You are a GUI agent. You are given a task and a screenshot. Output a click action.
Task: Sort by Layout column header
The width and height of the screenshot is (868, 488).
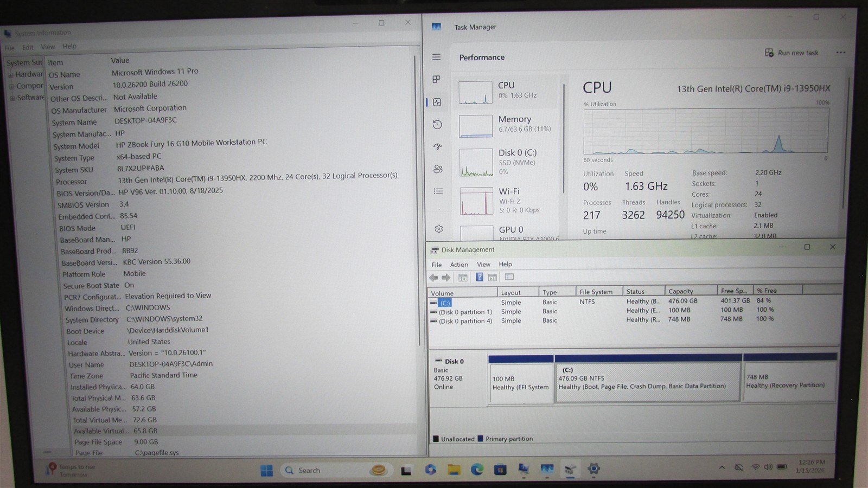[518, 292]
